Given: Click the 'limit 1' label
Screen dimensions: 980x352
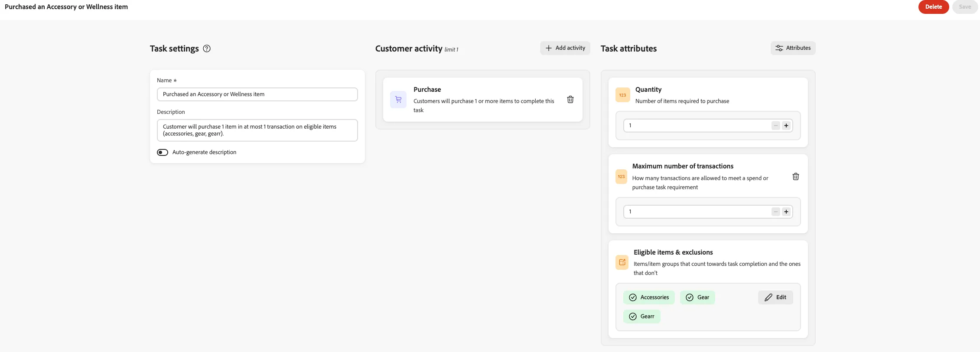Looking at the screenshot, I should 451,50.
